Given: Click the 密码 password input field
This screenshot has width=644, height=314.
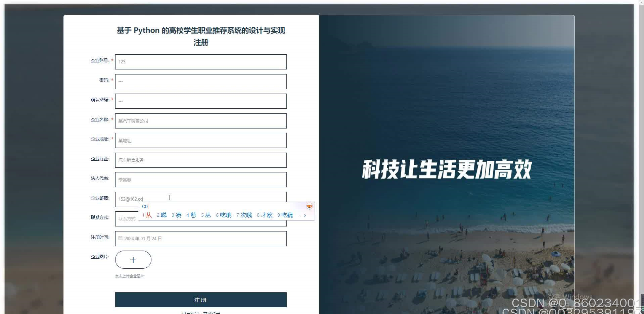Looking at the screenshot, I should (200, 82).
